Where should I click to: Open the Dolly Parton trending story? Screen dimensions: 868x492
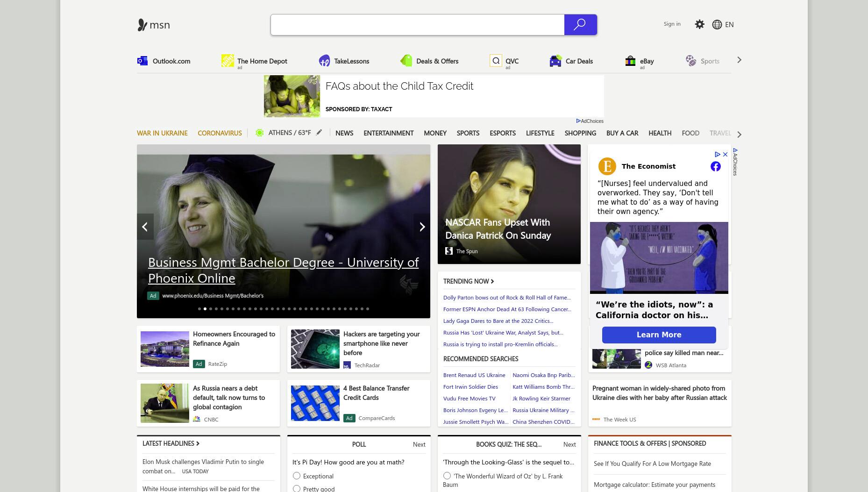click(x=507, y=298)
